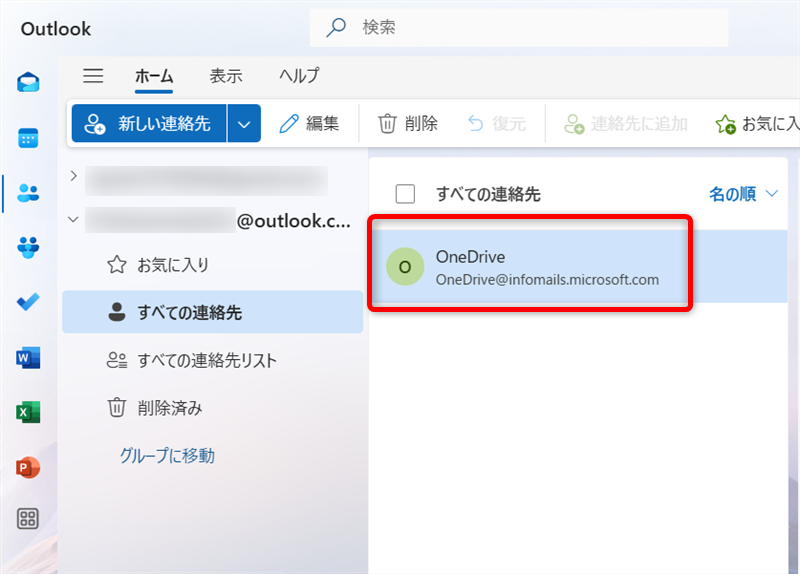This screenshot has width=800, height=574.
Task: Launch PowerPoint from the app rail
Action: click(x=29, y=466)
